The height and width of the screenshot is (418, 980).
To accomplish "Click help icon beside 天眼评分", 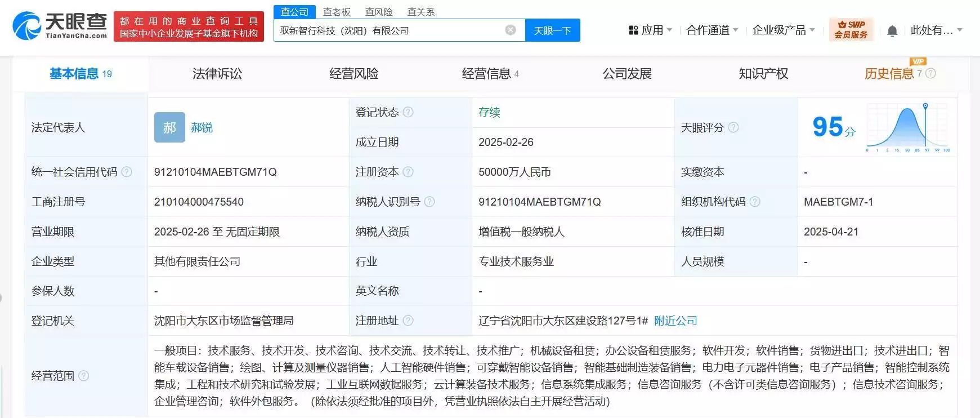I will point(733,127).
